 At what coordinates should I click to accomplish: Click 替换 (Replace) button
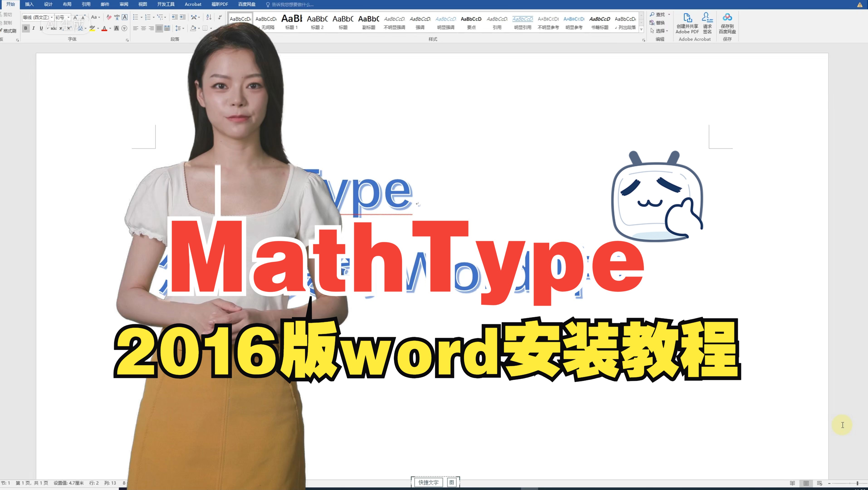coord(657,23)
